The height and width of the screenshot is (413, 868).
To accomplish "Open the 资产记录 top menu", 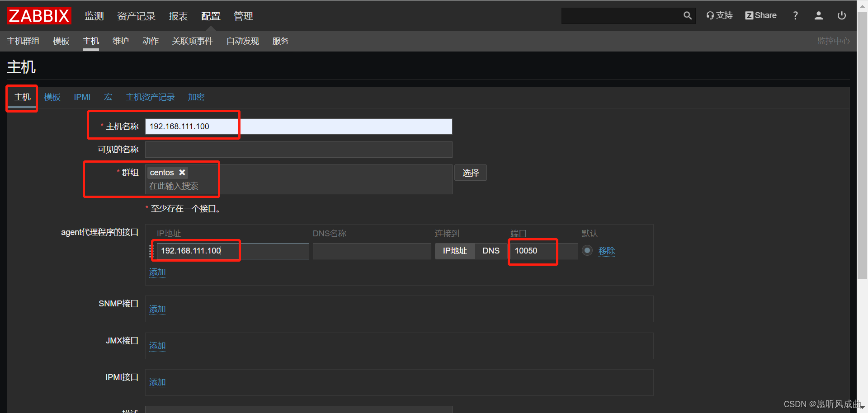I will 137,16.
